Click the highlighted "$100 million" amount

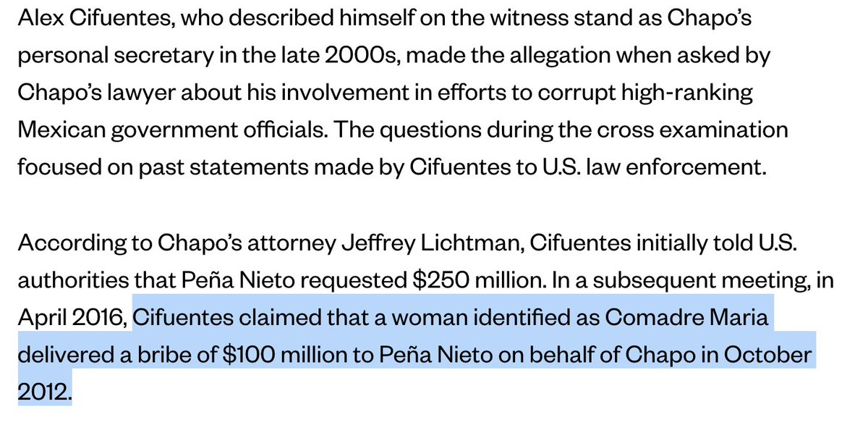pos(263,355)
